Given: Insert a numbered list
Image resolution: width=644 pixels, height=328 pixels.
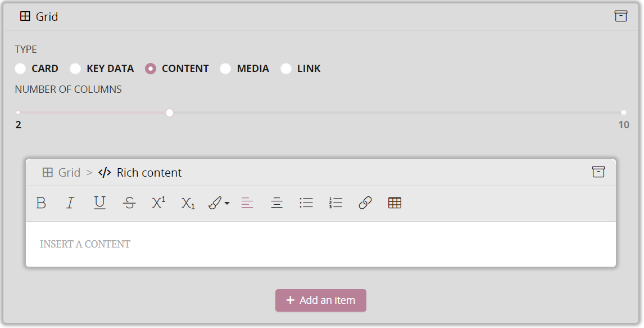Looking at the screenshot, I should click(336, 203).
